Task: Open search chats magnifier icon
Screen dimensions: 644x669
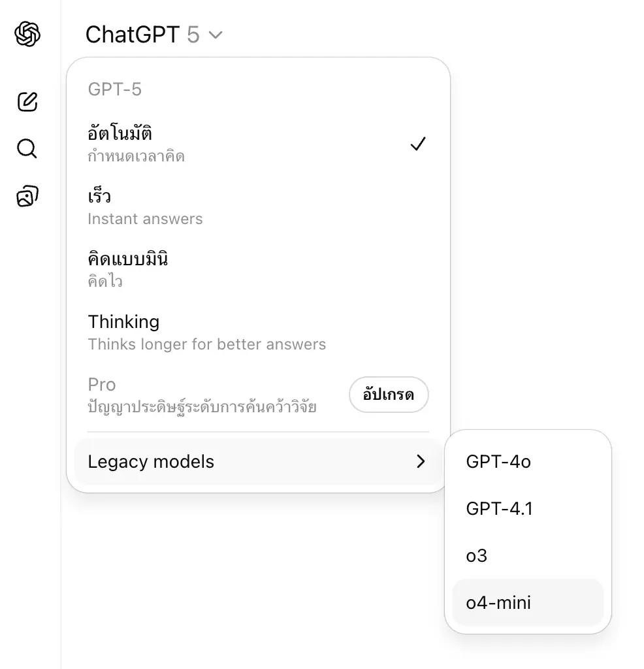Action: [x=27, y=149]
